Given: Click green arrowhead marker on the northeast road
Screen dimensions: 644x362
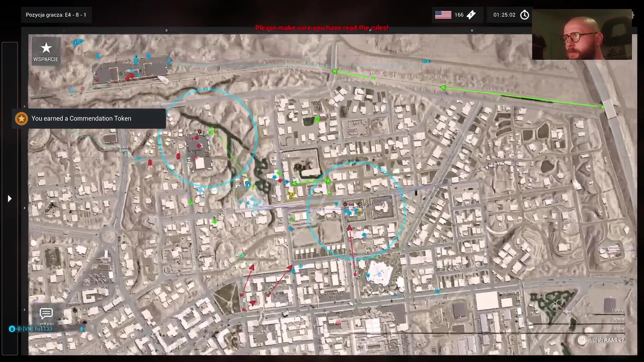Looking at the screenshot, I should (x=443, y=88).
